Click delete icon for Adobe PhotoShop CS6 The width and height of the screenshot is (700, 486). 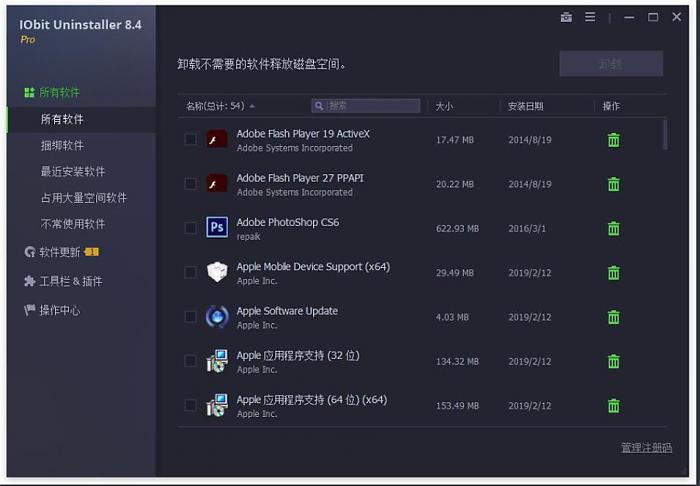(613, 228)
